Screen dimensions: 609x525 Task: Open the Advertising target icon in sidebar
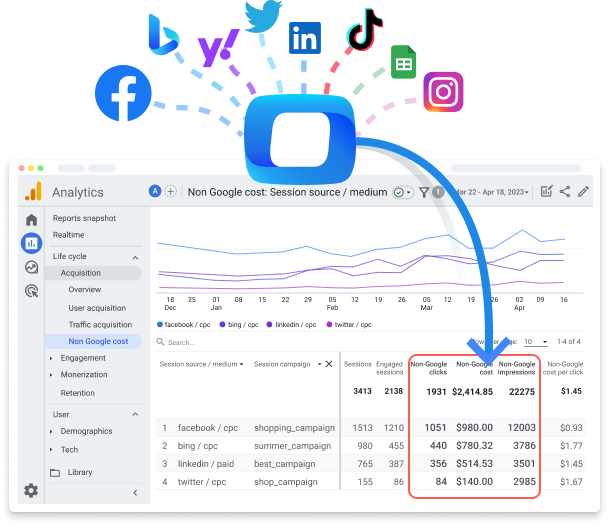pos(31,291)
